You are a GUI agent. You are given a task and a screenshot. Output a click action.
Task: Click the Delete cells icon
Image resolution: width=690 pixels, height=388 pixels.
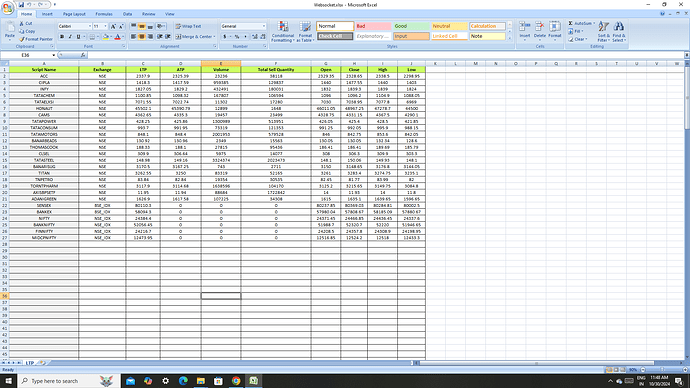point(540,27)
